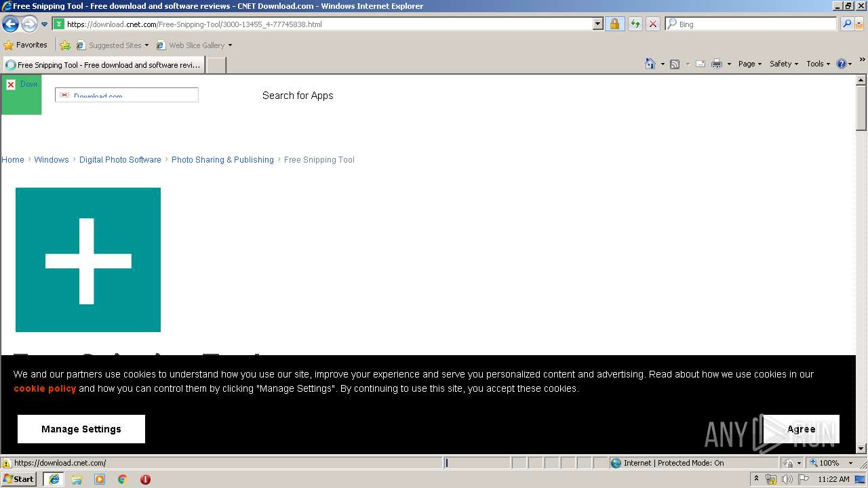Click the Agree button on cookie banner
The width and height of the screenshot is (868, 488).
pyautogui.click(x=801, y=429)
